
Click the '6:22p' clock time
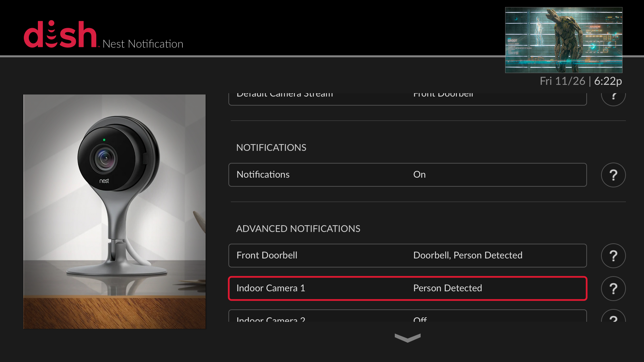[x=608, y=81]
